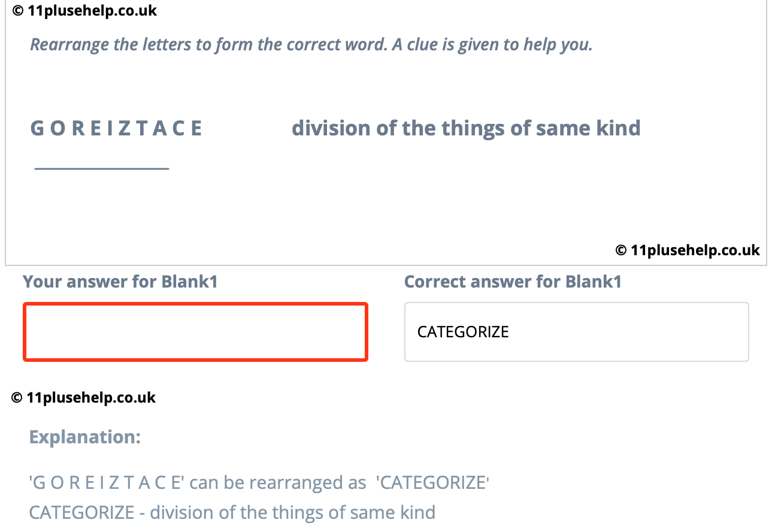The image size is (781, 532).
Task: Click the Explanation heading
Action: [x=84, y=437]
